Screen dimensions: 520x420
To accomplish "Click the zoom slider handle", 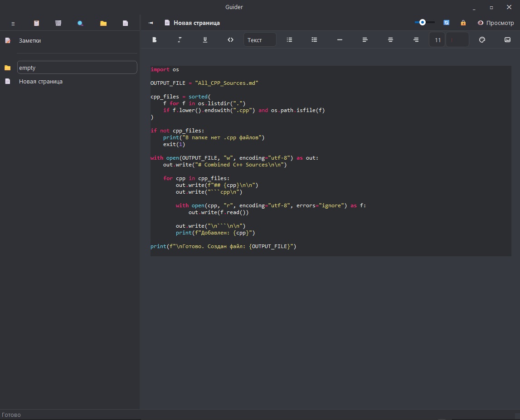I will pos(423,22).
